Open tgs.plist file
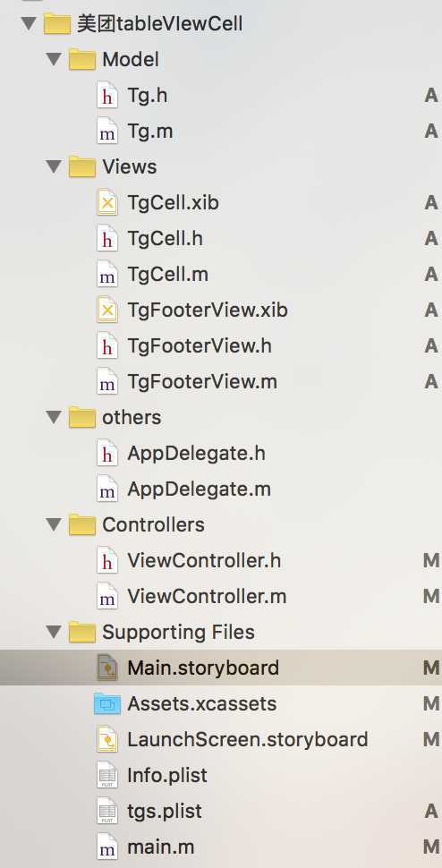Image resolution: width=442 pixels, height=868 pixels. [x=165, y=811]
